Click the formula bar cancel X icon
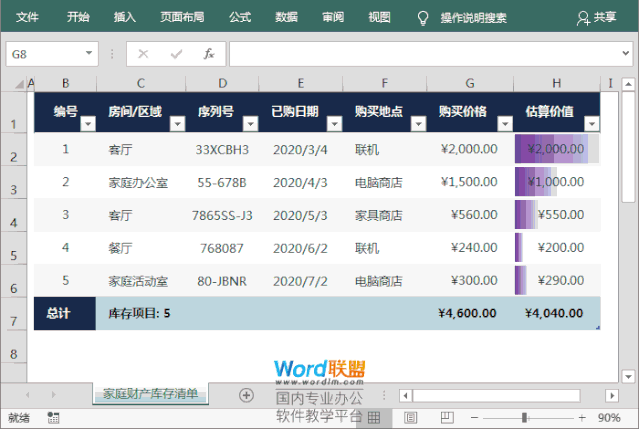The height and width of the screenshot is (429, 639). [x=143, y=54]
